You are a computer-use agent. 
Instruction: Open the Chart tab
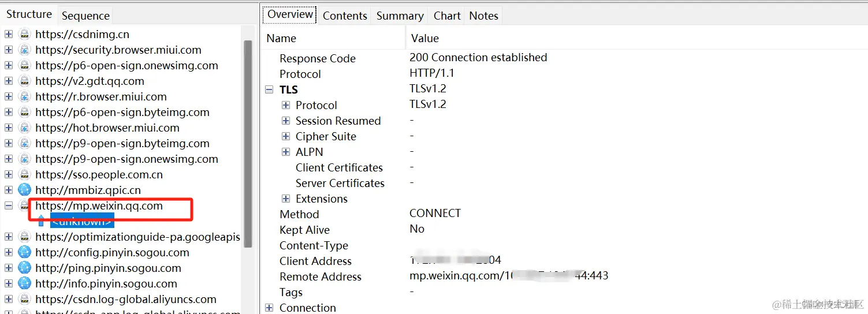(x=447, y=16)
